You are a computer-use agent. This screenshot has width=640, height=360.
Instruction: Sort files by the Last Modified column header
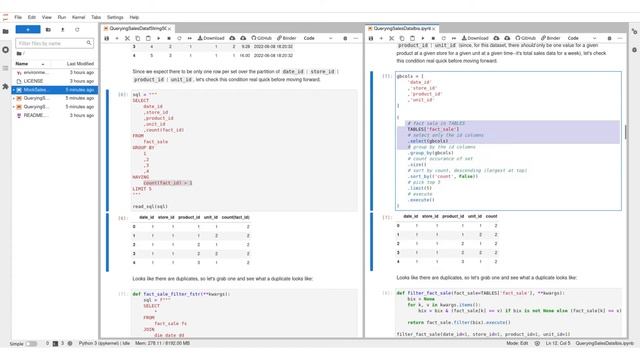point(80,64)
